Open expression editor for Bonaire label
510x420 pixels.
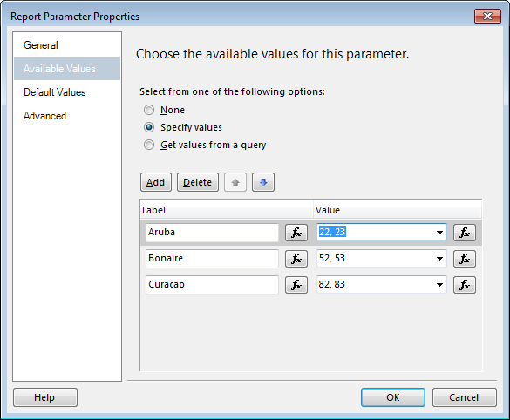[x=296, y=259]
